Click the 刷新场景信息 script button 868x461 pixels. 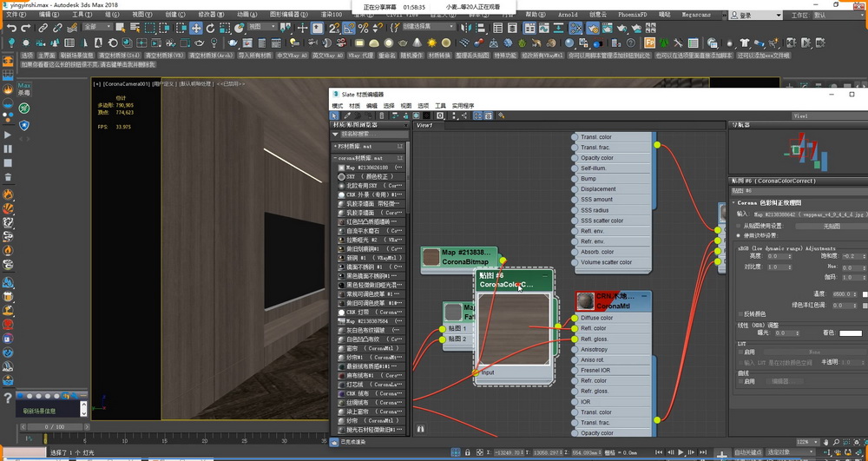77,56
